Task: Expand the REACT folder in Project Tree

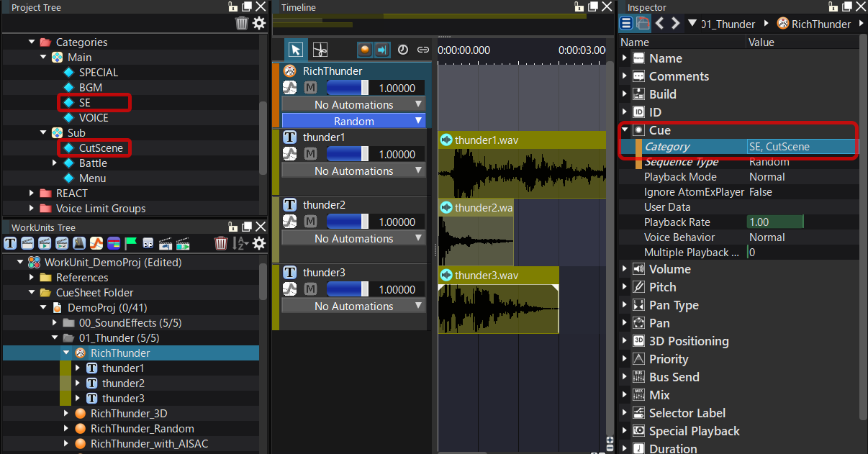Action: [x=32, y=193]
